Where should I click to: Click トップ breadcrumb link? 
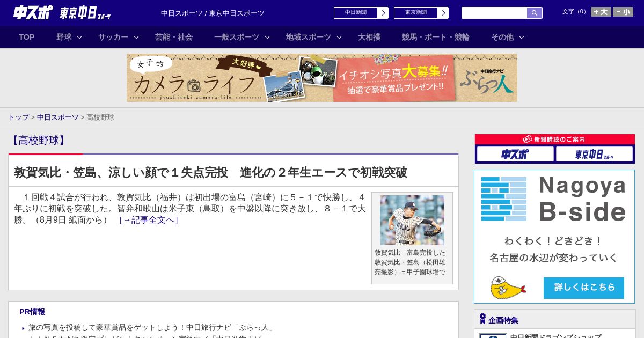tap(18, 117)
